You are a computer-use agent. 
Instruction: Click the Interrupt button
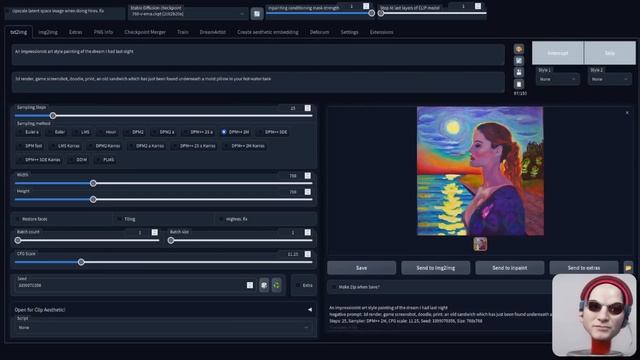[558, 53]
